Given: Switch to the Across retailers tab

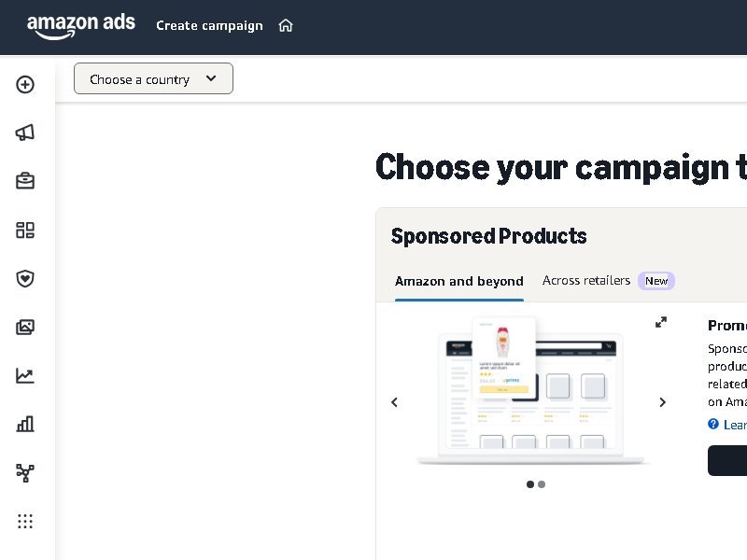Looking at the screenshot, I should click(585, 280).
